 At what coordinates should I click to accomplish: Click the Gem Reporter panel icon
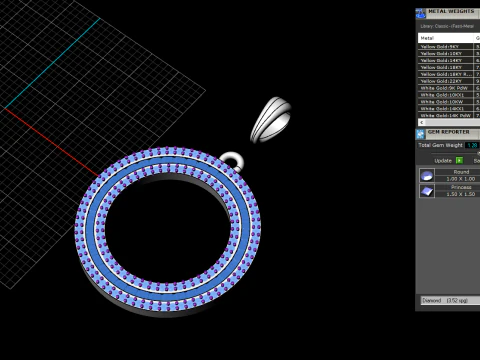[x=420, y=134]
